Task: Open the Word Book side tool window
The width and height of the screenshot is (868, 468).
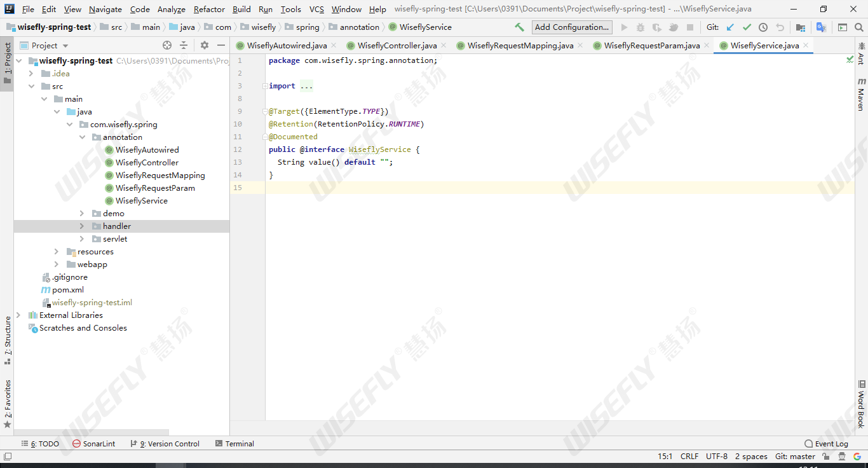Action: coord(862,404)
